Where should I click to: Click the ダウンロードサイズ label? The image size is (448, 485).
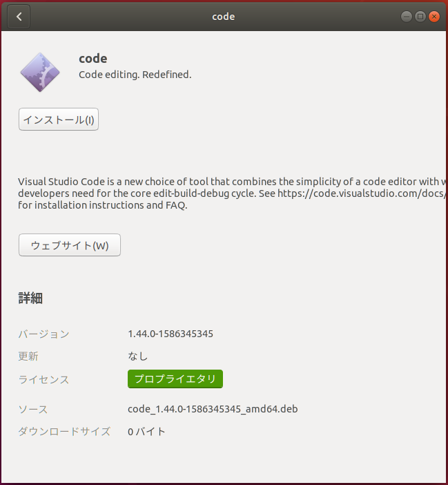click(x=64, y=432)
